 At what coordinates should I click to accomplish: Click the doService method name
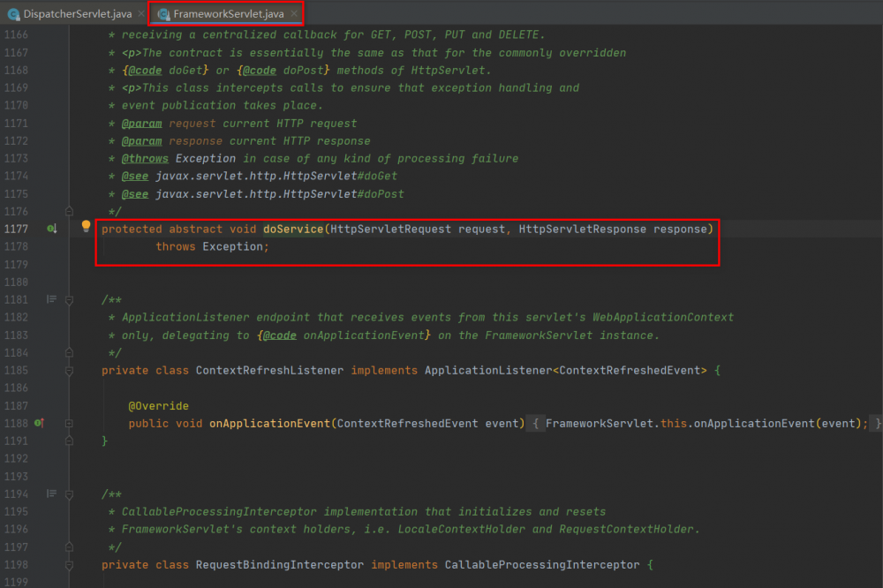click(x=293, y=229)
